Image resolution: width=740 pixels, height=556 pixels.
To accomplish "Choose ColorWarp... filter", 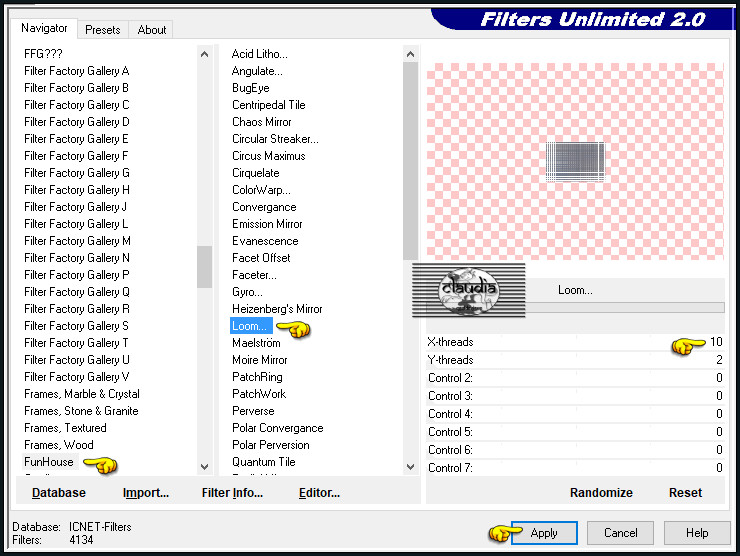I will click(x=261, y=190).
